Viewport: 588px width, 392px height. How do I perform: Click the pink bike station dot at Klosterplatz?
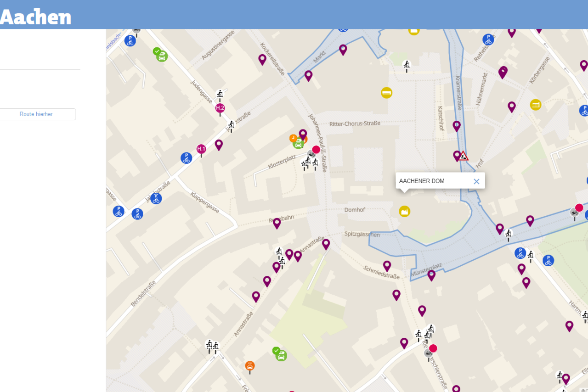coord(316,150)
